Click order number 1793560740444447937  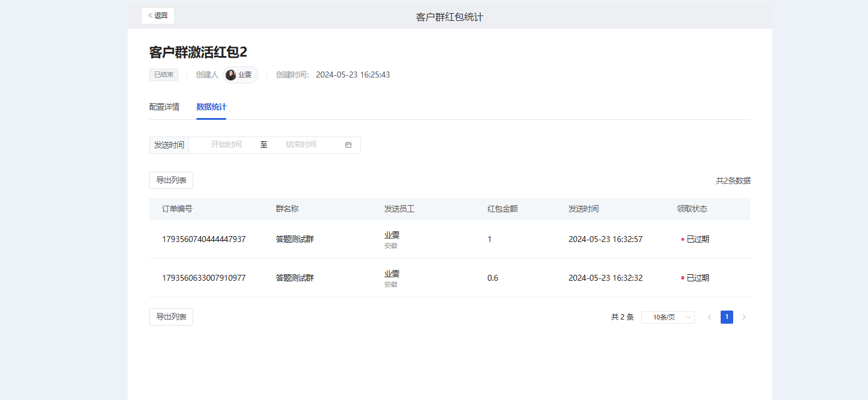(204, 239)
